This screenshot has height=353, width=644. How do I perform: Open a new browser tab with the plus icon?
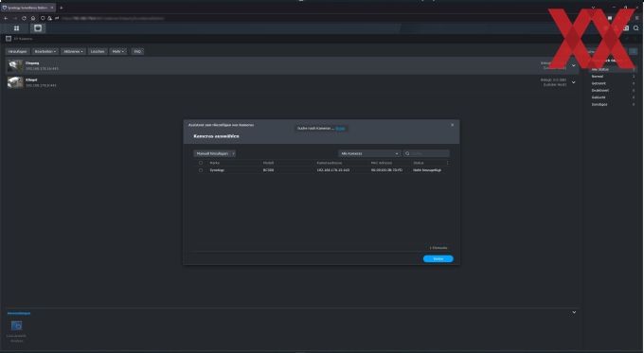pyautogui.click(x=62, y=8)
